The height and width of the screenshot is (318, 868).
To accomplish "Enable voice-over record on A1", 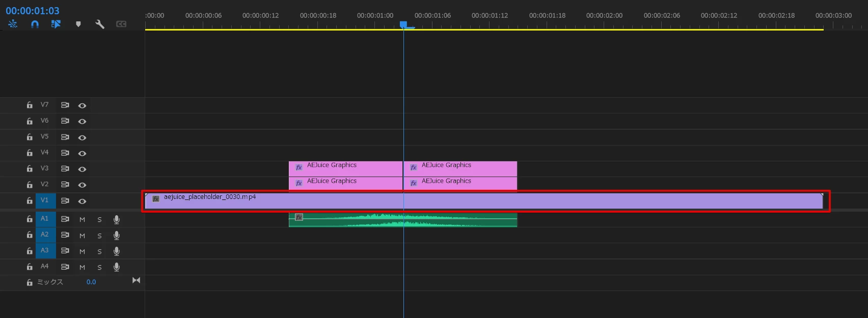I will point(117,219).
